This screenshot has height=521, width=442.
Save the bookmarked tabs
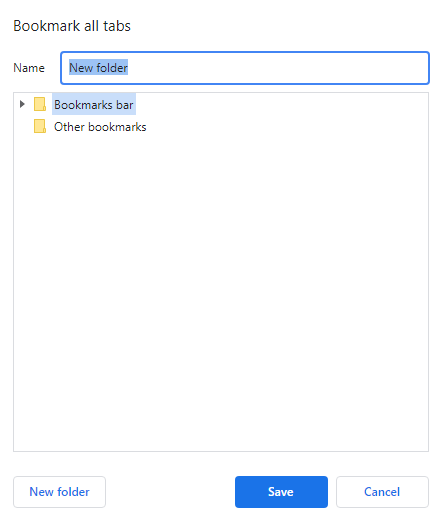[x=281, y=492]
